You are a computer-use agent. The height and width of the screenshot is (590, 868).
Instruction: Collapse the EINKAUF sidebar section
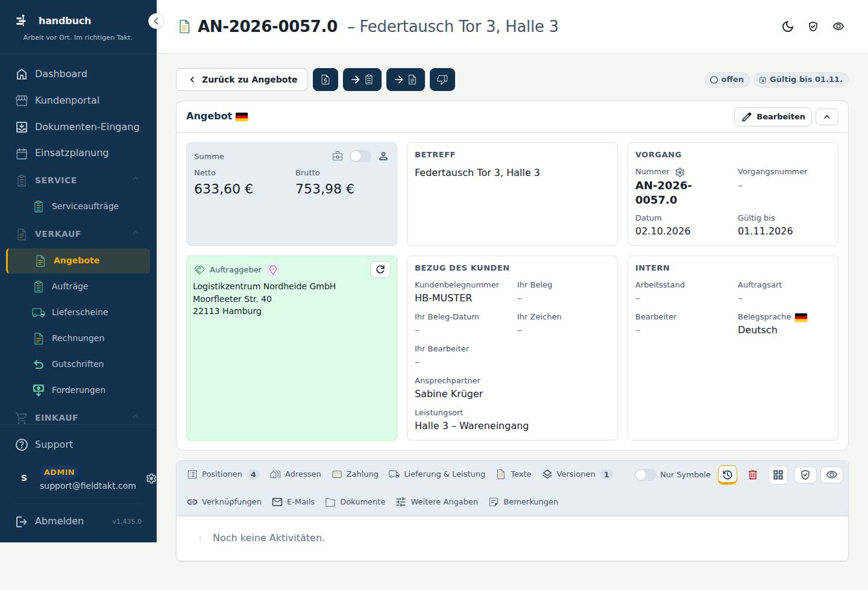136,417
